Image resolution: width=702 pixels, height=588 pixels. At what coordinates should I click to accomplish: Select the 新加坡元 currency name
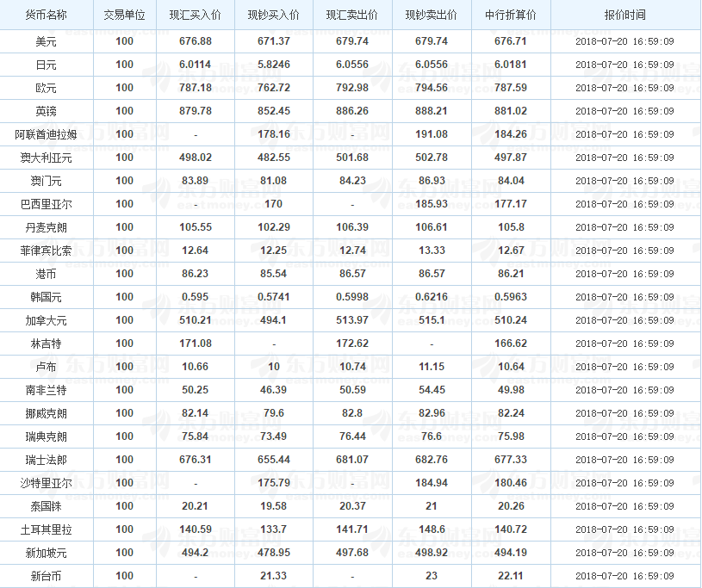47,554
